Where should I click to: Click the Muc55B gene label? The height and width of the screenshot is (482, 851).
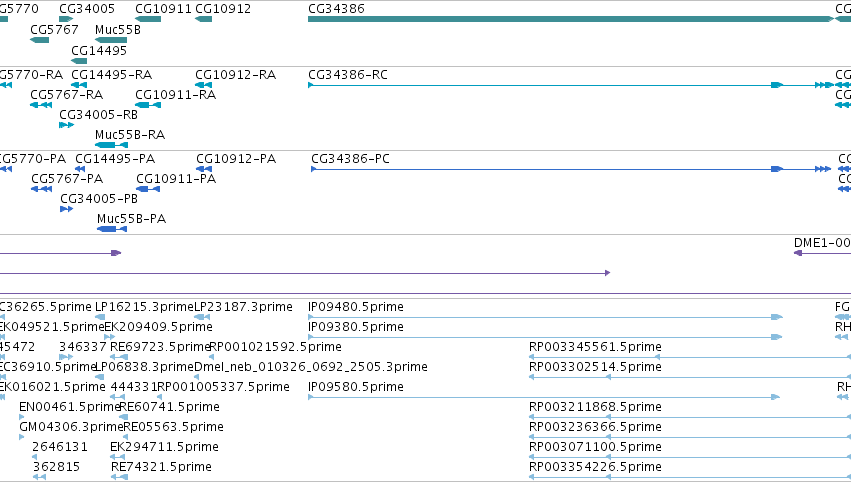pos(118,29)
